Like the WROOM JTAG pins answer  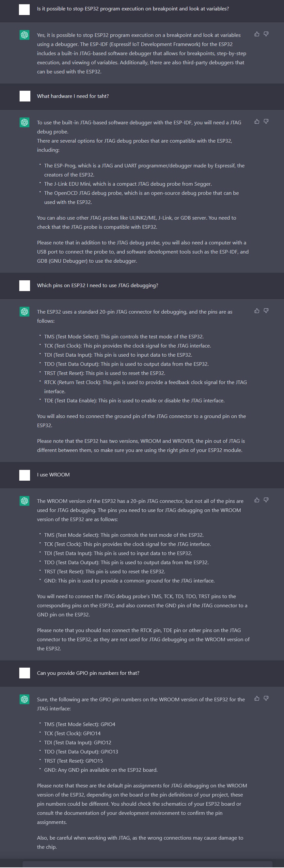[x=257, y=500]
